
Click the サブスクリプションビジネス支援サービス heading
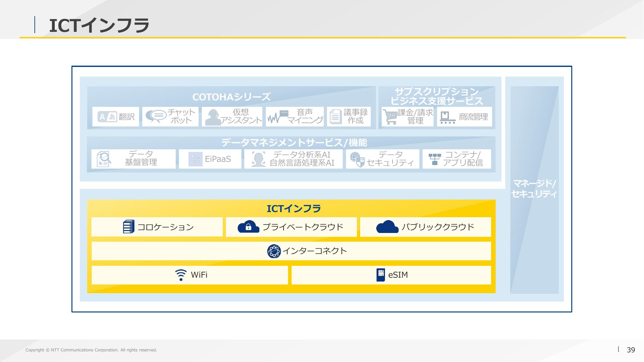coord(437,96)
